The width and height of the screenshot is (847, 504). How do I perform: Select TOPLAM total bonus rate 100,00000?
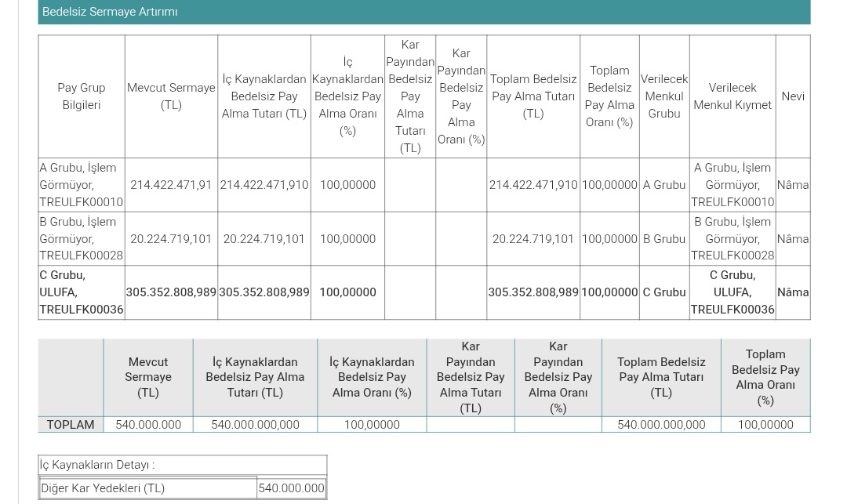[765, 425]
